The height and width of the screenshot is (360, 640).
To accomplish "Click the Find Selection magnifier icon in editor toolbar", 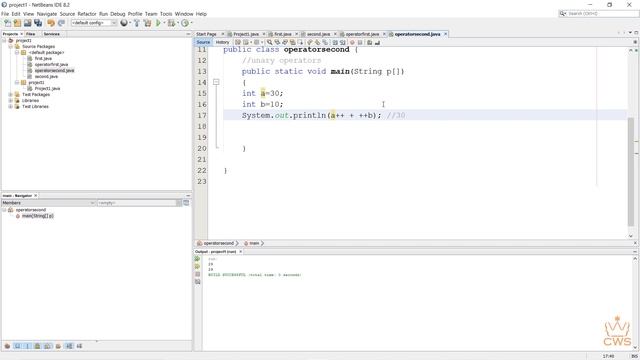I will click(270, 42).
